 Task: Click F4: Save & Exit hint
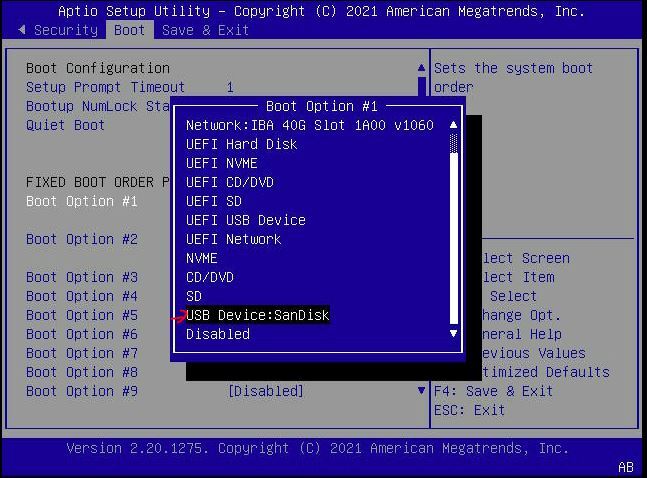click(x=493, y=391)
